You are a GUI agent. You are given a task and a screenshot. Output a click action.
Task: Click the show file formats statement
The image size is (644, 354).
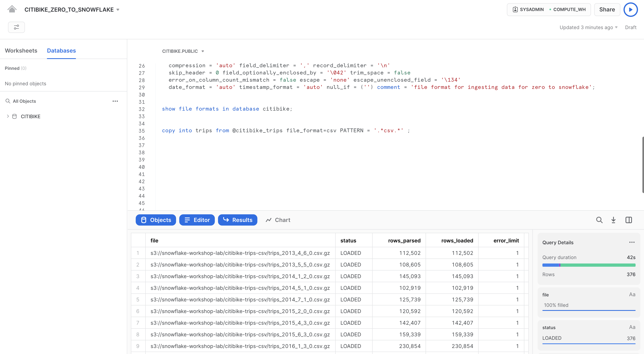click(x=227, y=109)
